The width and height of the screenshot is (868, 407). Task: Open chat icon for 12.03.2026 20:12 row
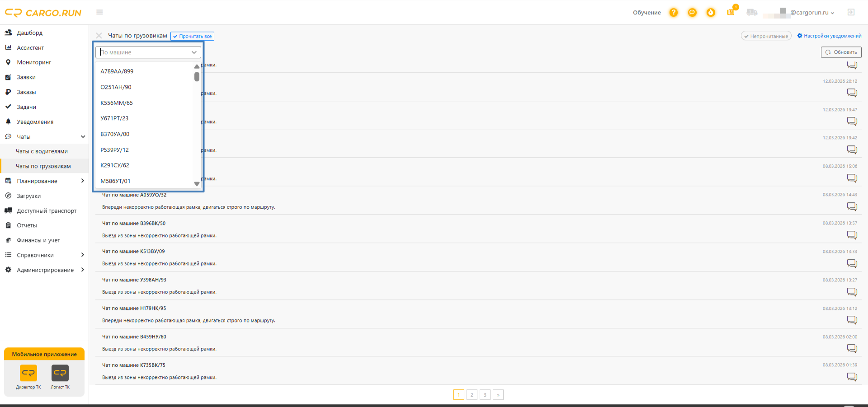[852, 93]
